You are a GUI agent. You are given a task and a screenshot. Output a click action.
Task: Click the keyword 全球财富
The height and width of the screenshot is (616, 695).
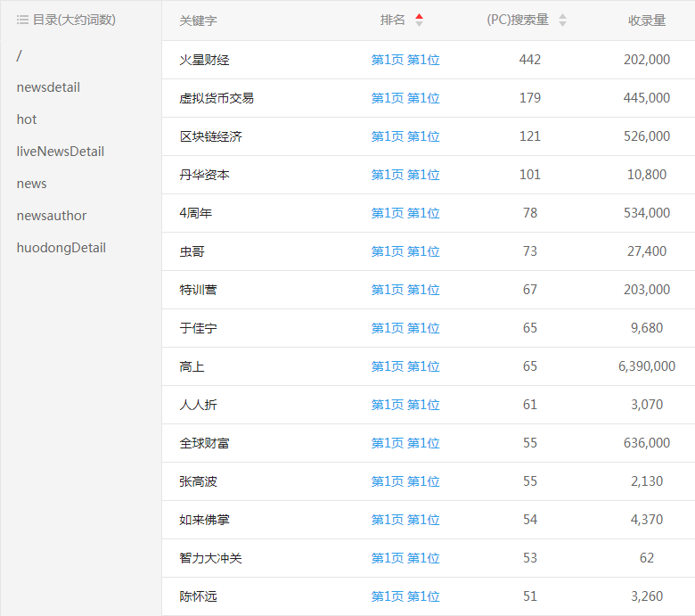(x=204, y=443)
